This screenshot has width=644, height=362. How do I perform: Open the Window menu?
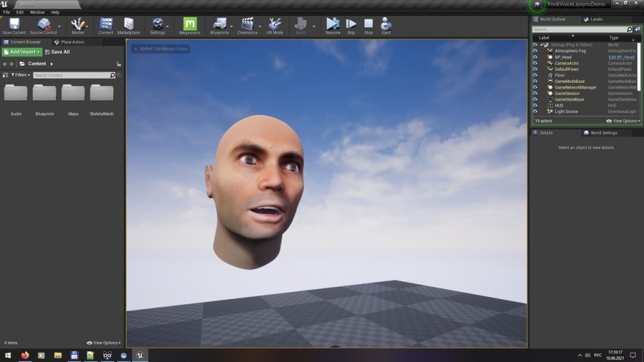37,12
